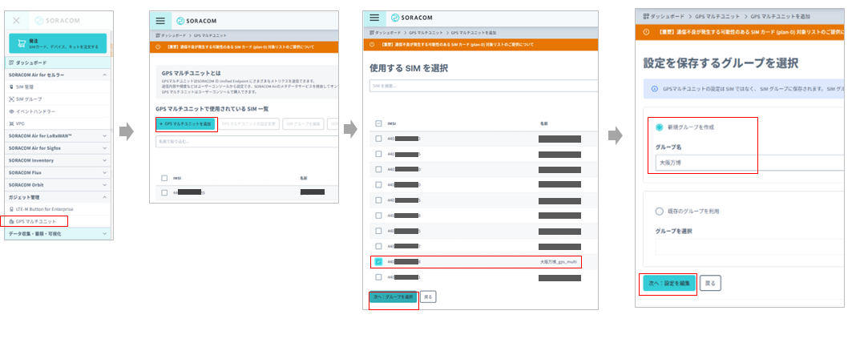
Task: Expand SORACOM Air for LoRaWAN section
Action: point(105,135)
